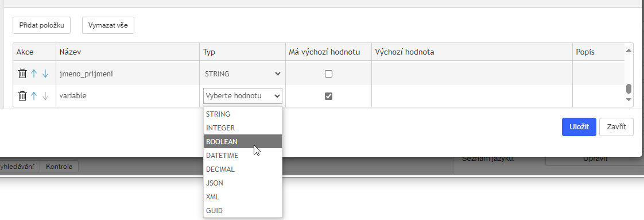Move jmeno_prijmeni row down with arrow
This screenshot has height=220, width=644.
(45, 74)
